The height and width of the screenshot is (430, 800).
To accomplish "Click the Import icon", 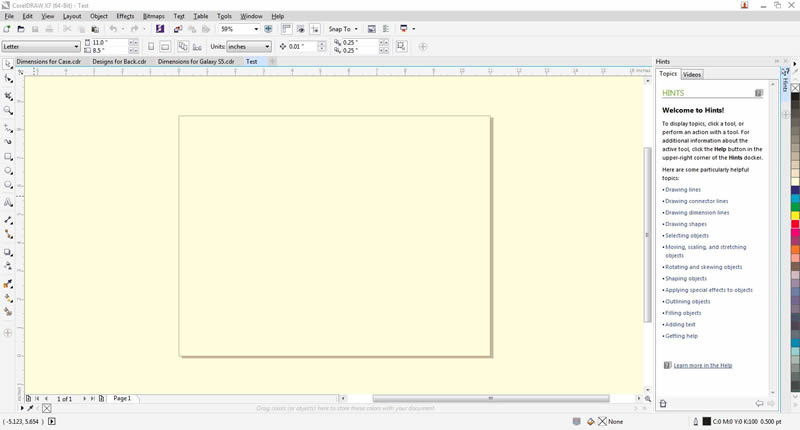I will pos(178,29).
